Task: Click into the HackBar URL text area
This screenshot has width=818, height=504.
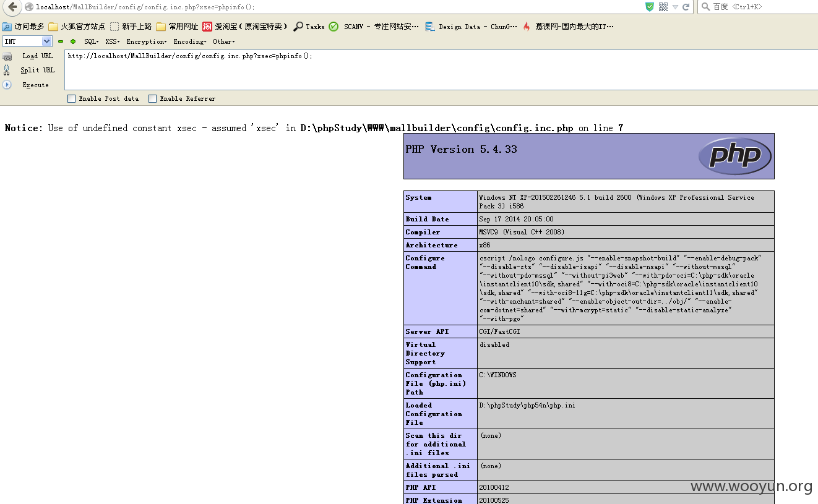Action: [x=441, y=70]
